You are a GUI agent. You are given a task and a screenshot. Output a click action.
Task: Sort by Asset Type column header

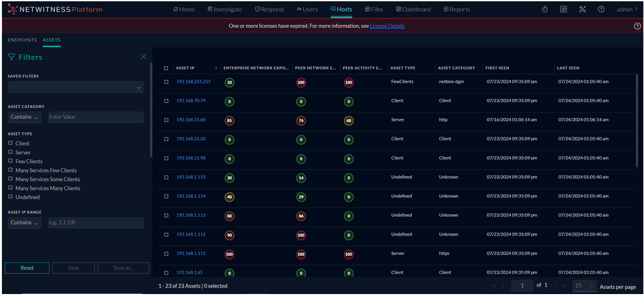pos(402,68)
